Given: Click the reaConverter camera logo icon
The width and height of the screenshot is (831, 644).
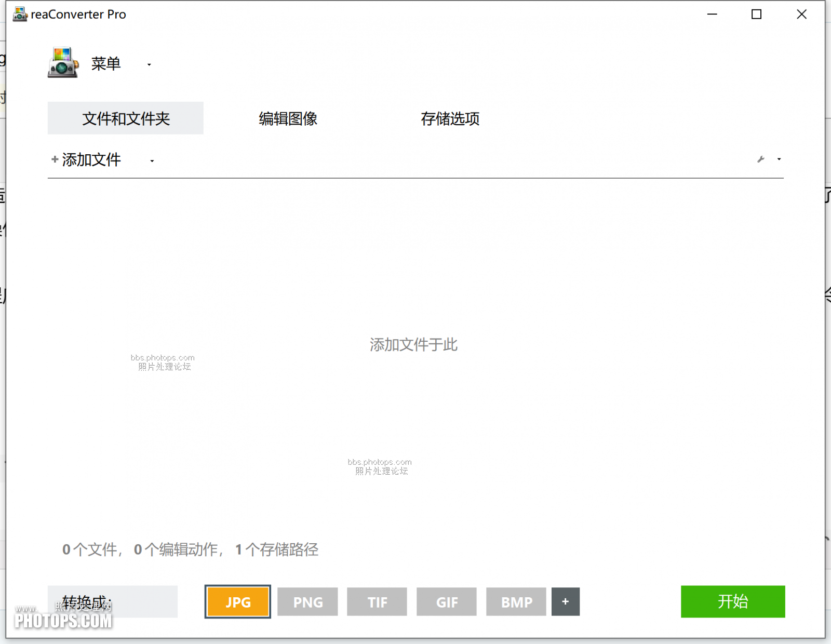Looking at the screenshot, I should tap(63, 63).
